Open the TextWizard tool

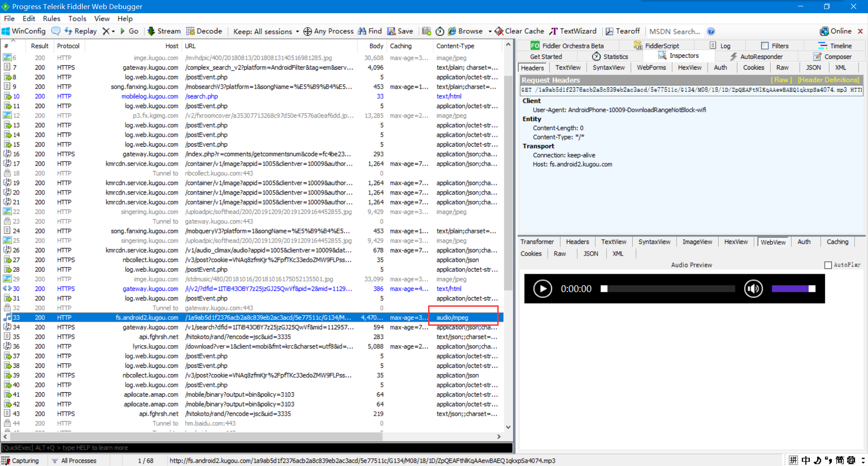coord(573,31)
